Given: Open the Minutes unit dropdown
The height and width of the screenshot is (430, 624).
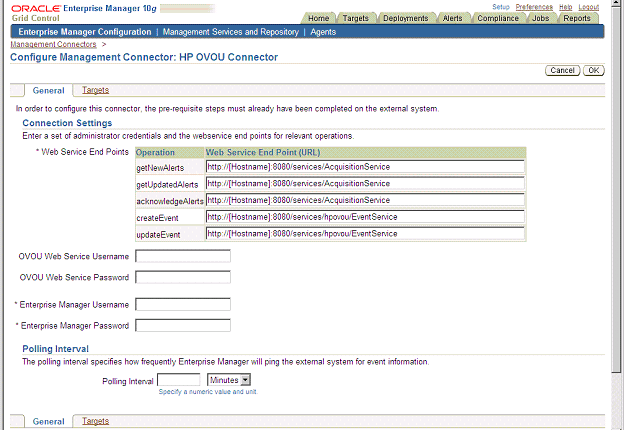Looking at the screenshot, I should pyautogui.click(x=229, y=380).
